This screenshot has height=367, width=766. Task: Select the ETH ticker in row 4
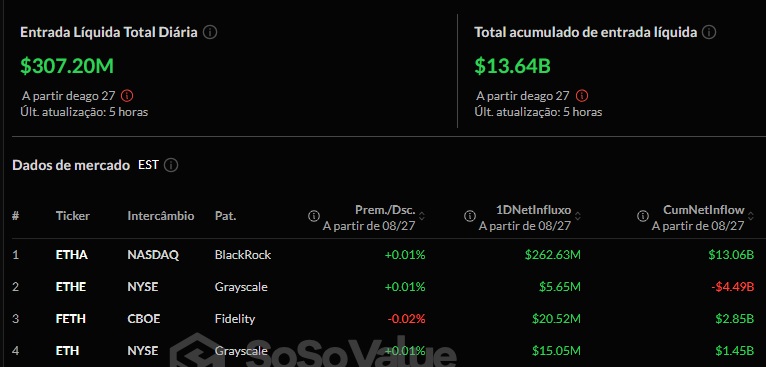[67, 350]
